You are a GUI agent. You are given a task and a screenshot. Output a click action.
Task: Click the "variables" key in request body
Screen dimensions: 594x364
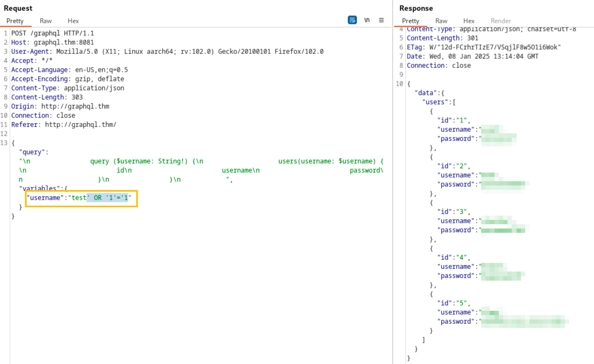coord(39,188)
